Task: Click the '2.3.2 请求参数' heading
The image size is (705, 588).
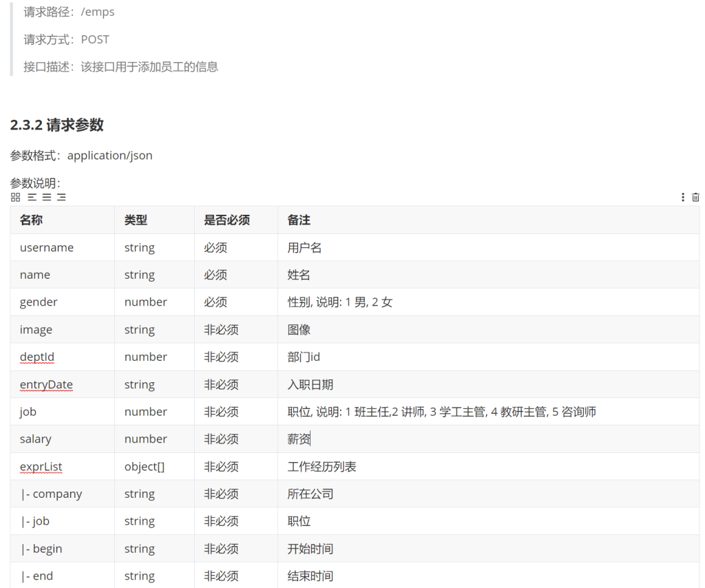Action: pyautogui.click(x=57, y=125)
